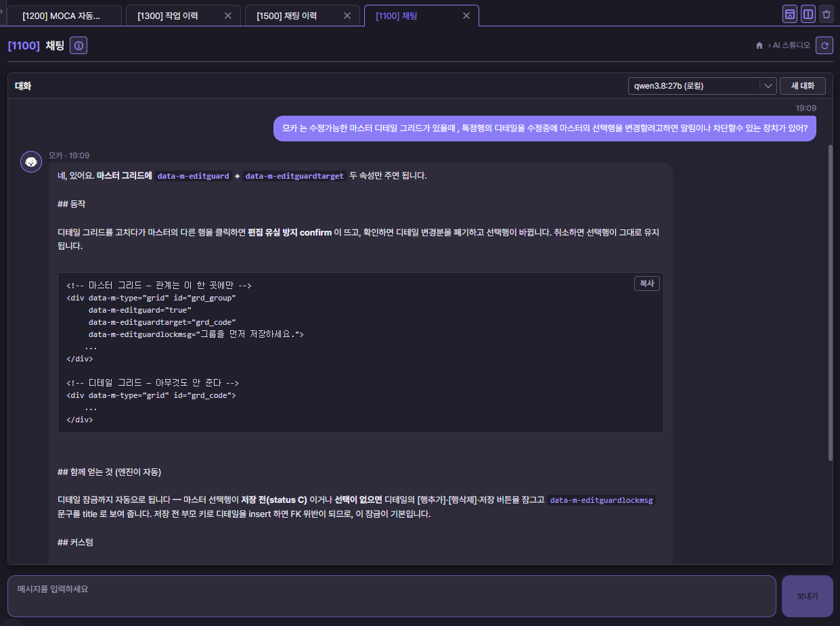Click the [1100] page heading number

(24, 46)
